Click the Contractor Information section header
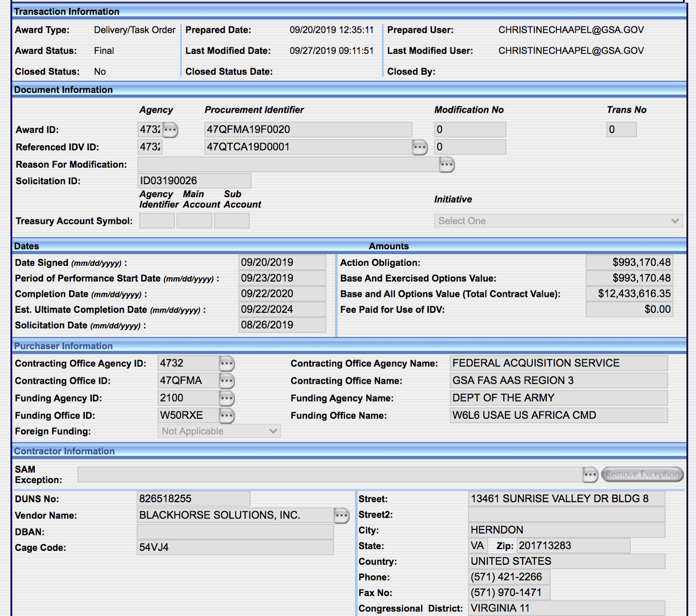 (65, 451)
